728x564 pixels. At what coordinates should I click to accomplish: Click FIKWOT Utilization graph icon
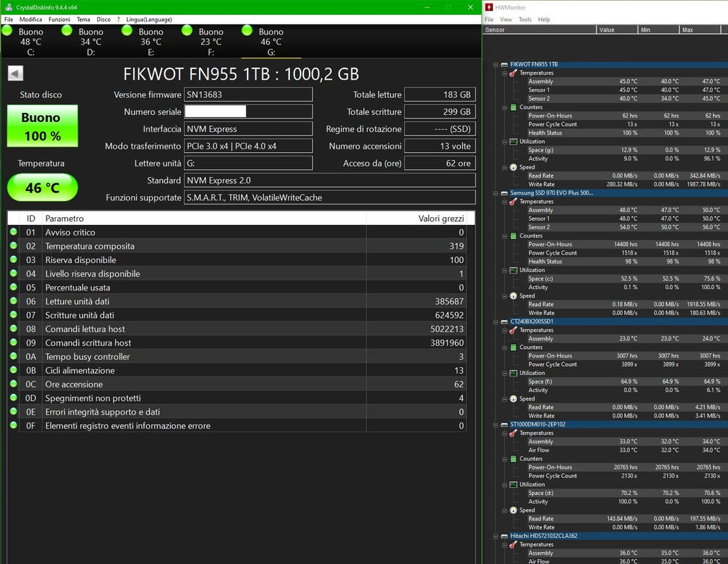(513, 142)
